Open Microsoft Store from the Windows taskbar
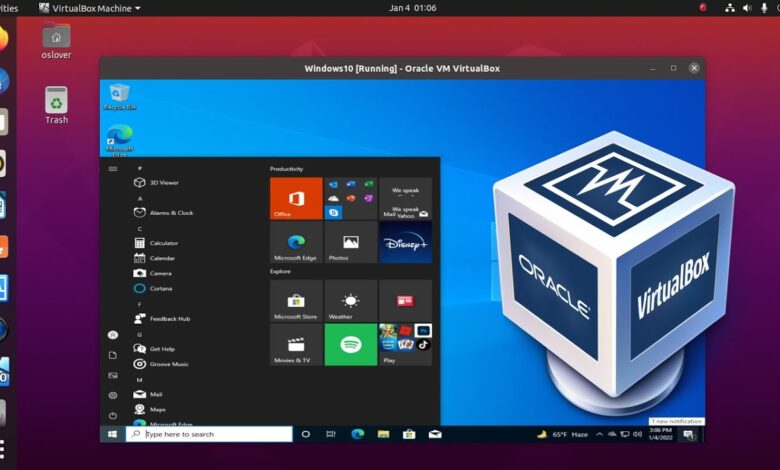Viewport: 780px width, 470px height. 409,434
